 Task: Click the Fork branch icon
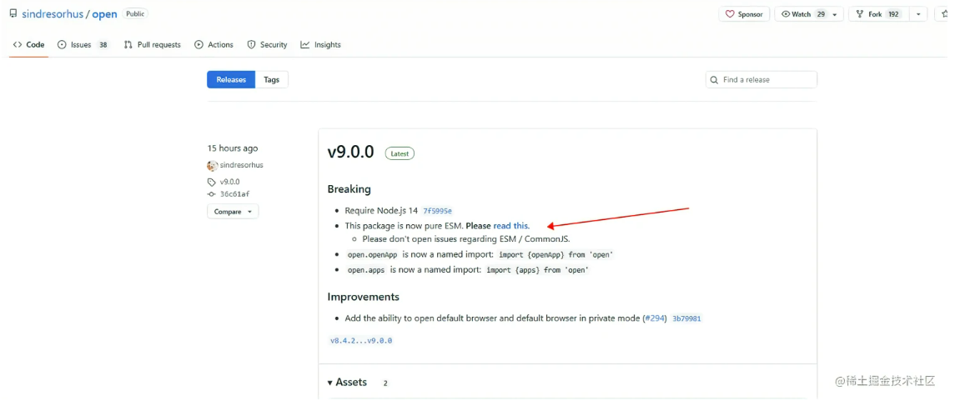860,14
